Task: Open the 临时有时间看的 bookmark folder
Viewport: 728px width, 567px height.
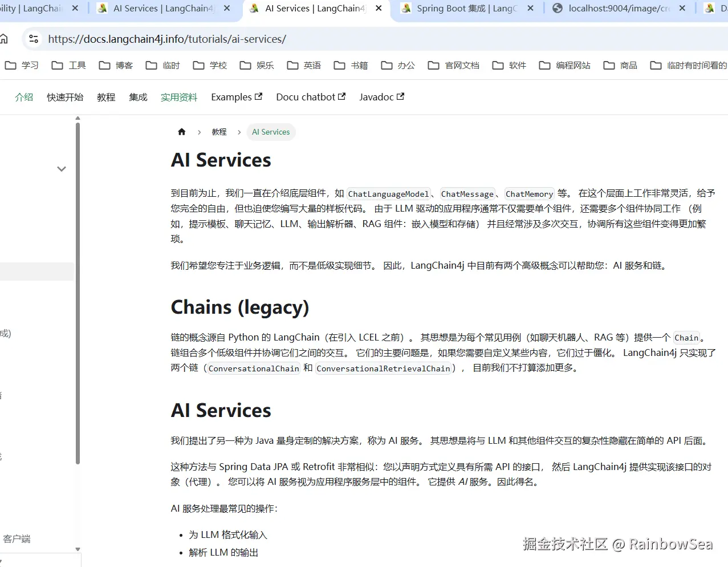Action: point(689,66)
